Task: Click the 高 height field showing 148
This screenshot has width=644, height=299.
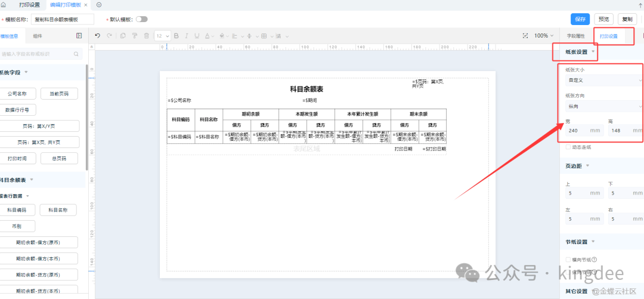Action: (626, 130)
